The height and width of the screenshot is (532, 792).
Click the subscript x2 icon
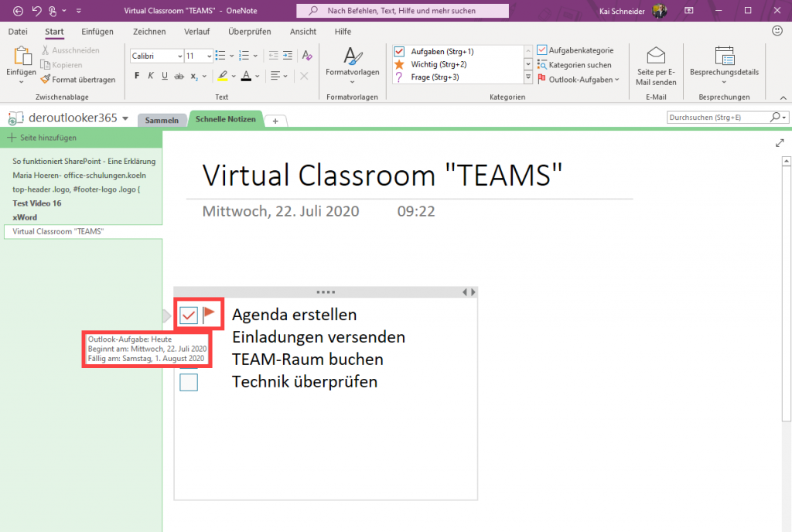pos(194,77)
